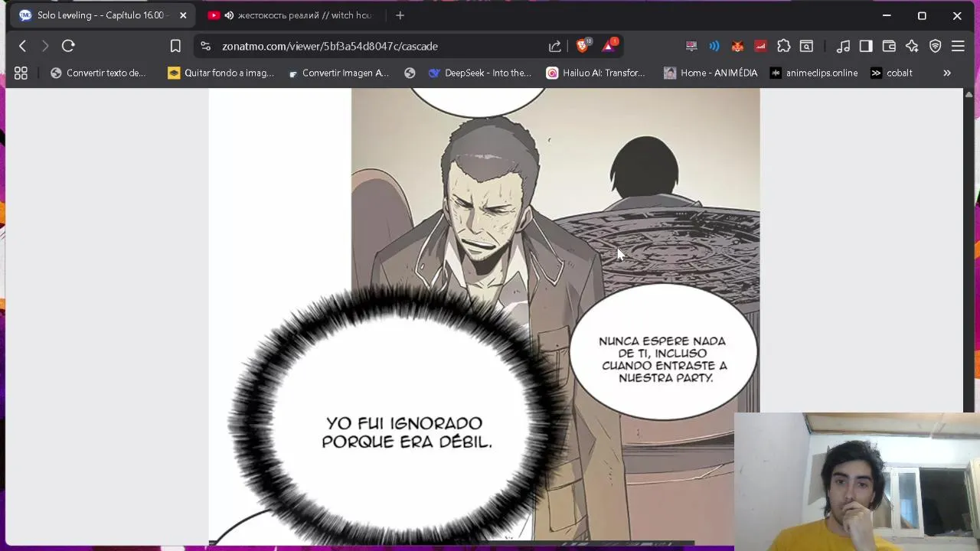Open 'Home - ANIMÉDIA' bookmark
The height and width of the screenshot is (551, 980).
pyautogui.click(x=710, y=73)
